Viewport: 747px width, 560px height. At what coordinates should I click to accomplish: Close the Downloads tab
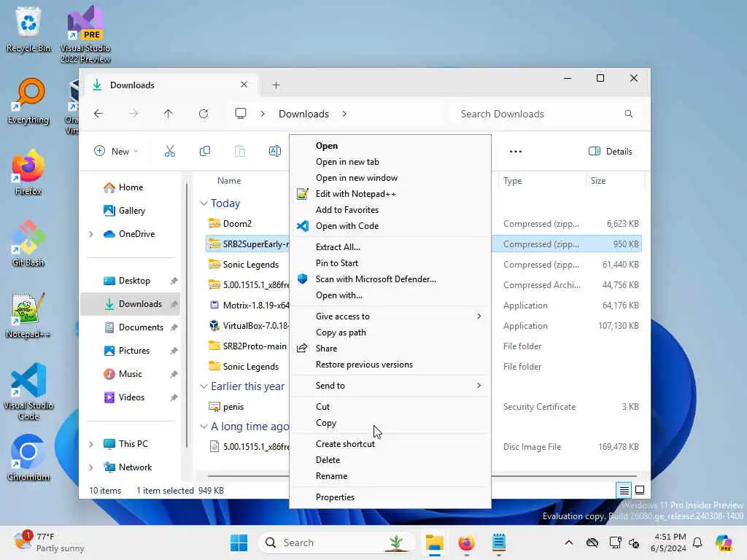[x=244, y=85]
